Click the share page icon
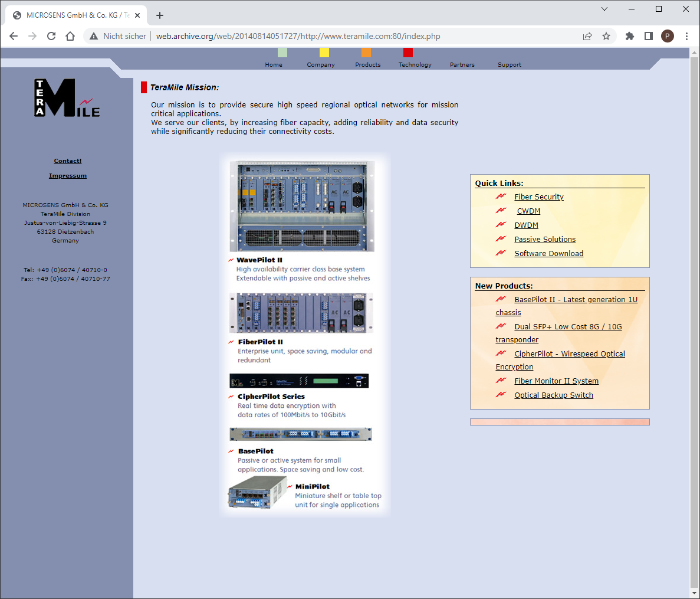 point(587,36)
